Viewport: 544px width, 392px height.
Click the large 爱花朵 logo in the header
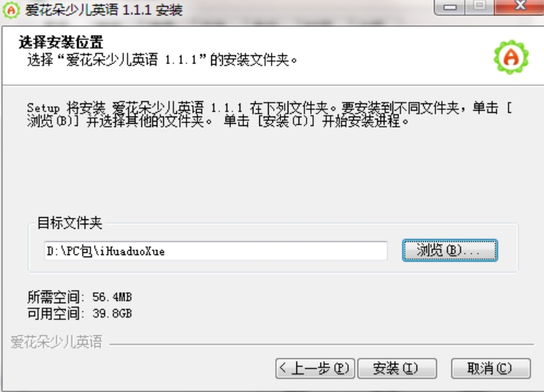point(511,57)
